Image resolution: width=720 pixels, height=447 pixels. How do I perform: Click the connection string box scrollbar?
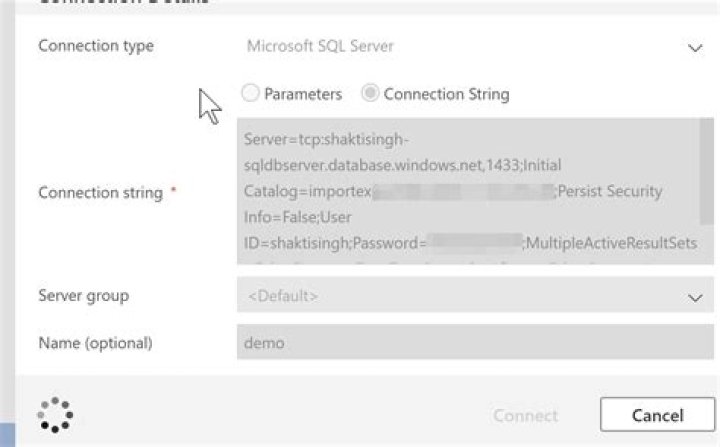[707, 171]
